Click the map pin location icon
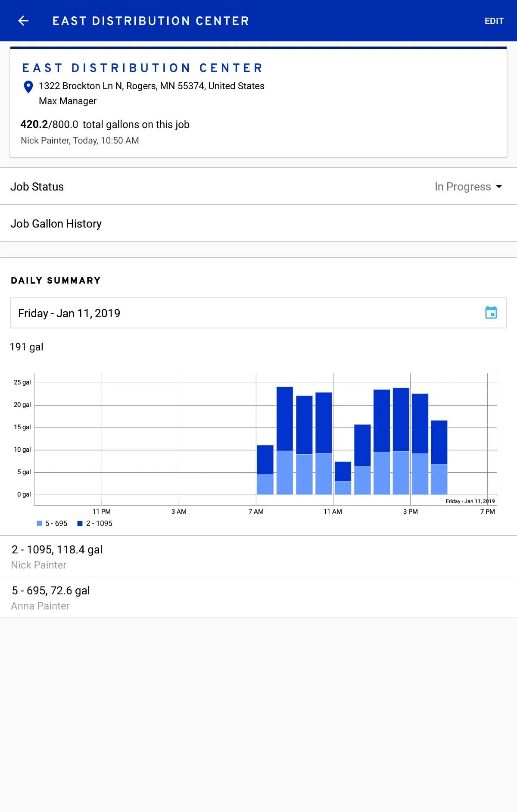The image size is (517, 812). (x=28, y=87)
